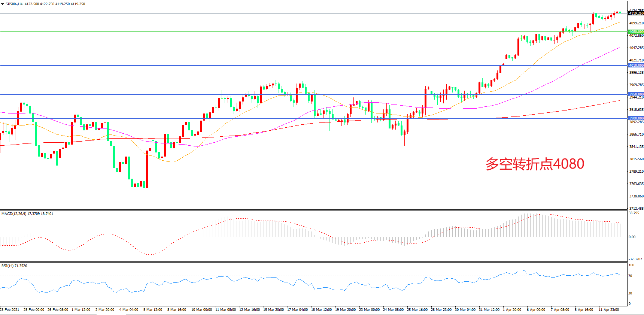
Task: Click the 18 Mar 12:00 time label
Action: (x=321, y=310)
